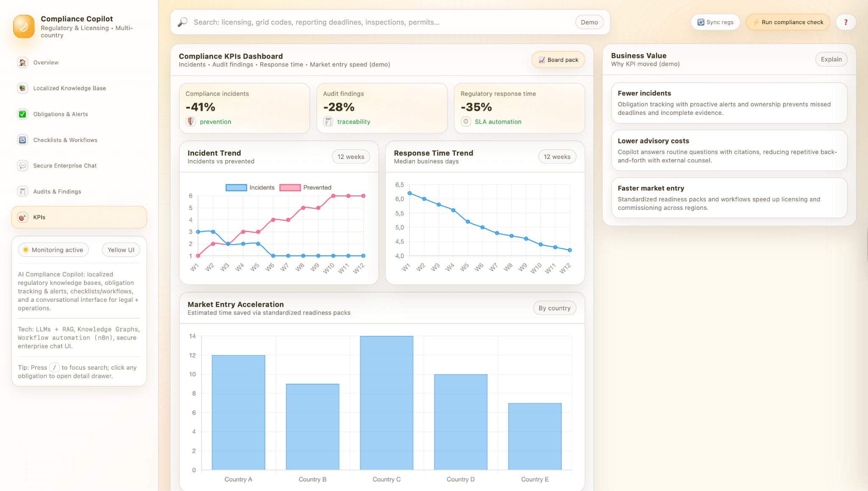Viewport: 868px width, 491px height.
Task: Open the By country selector
Action: tap(554, 308)
